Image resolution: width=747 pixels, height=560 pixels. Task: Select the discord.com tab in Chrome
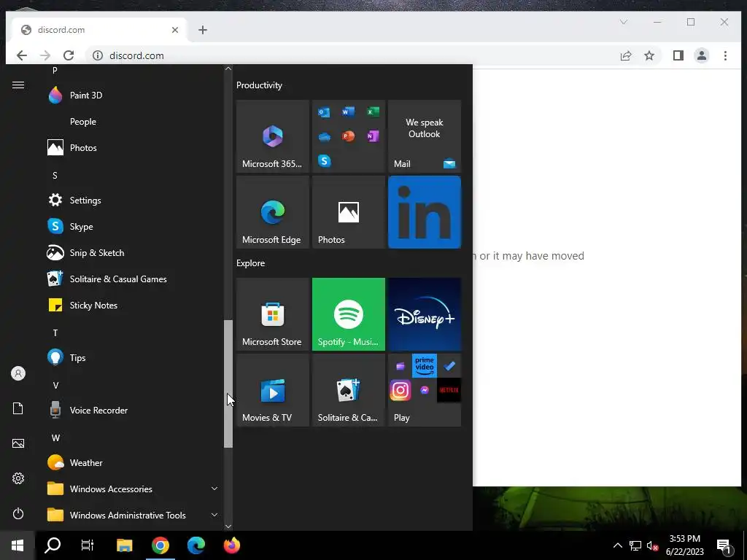tap(98, 29)
